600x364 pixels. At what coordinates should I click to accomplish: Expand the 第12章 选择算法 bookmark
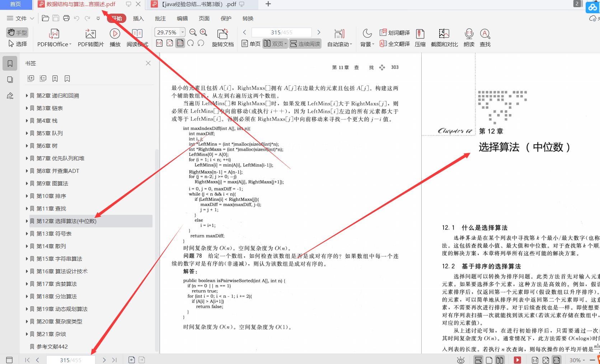27,221
